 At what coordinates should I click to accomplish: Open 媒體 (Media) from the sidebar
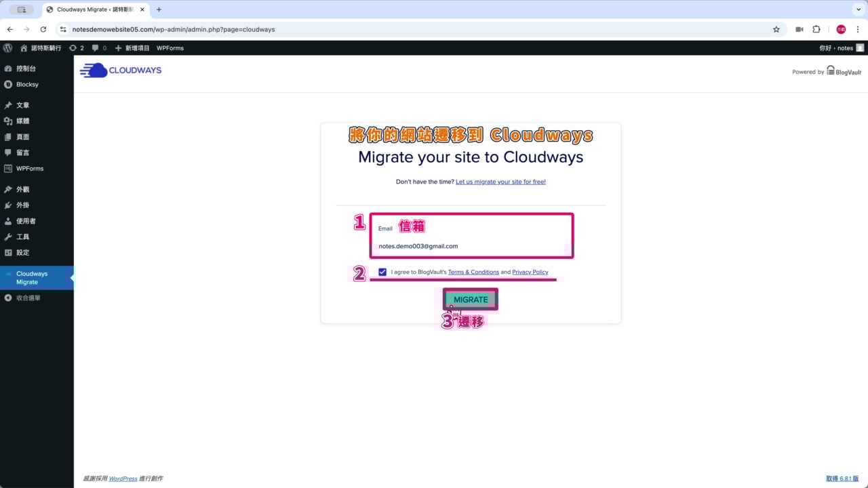(x=23, y=121)
